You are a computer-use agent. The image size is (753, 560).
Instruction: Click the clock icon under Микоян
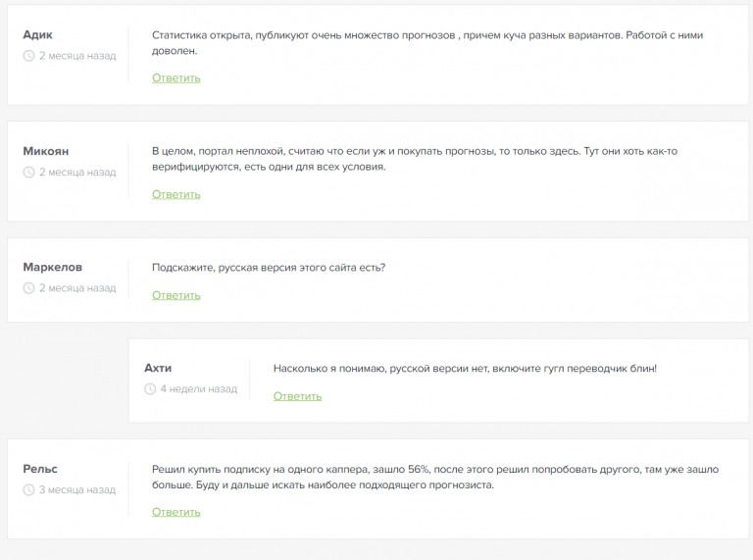click(28, 173)
